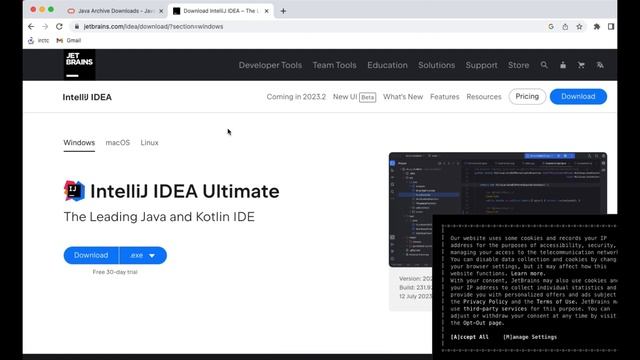Screen dimensions: 640x360
Task: Open the Terms of Use link
Action: pos(556,302)
